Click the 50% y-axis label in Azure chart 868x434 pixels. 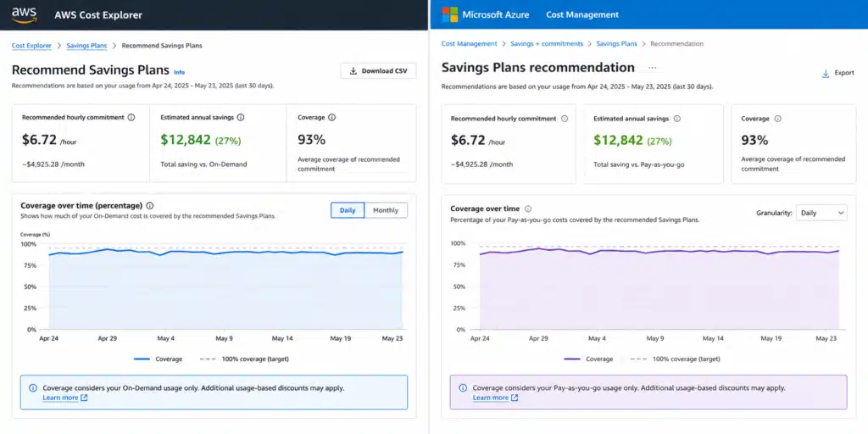(458, 287)
